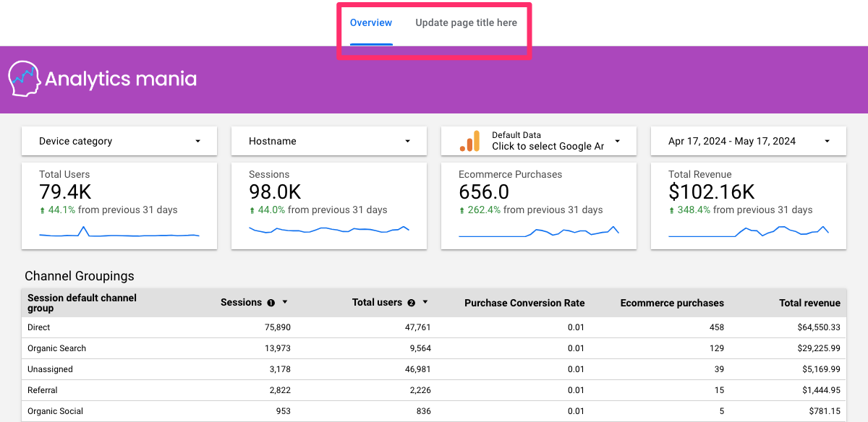
Task: Click the green up arrow under Ecommerce Purchases
Action: tap(462, 210)
